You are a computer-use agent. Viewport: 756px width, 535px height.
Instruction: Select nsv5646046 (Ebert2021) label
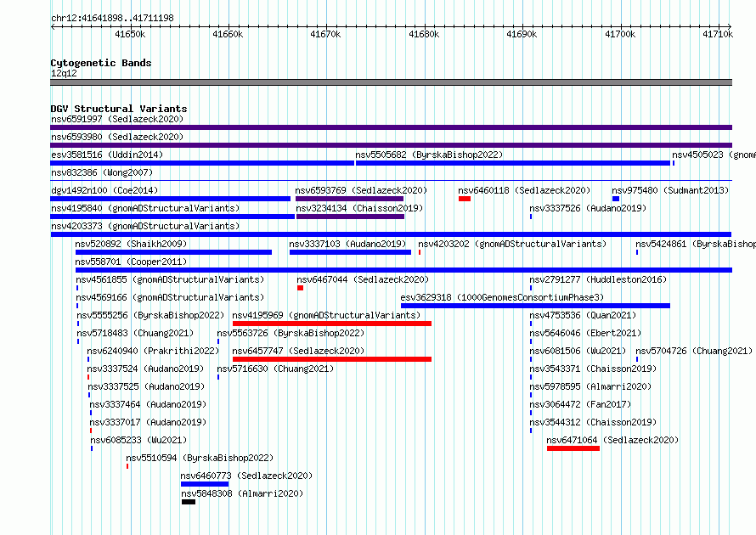585,333
